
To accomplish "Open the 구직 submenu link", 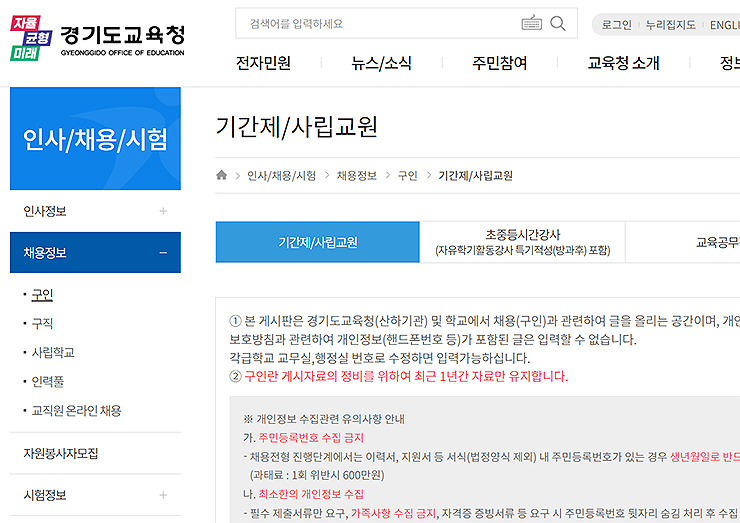I will (x=42, y=323).
